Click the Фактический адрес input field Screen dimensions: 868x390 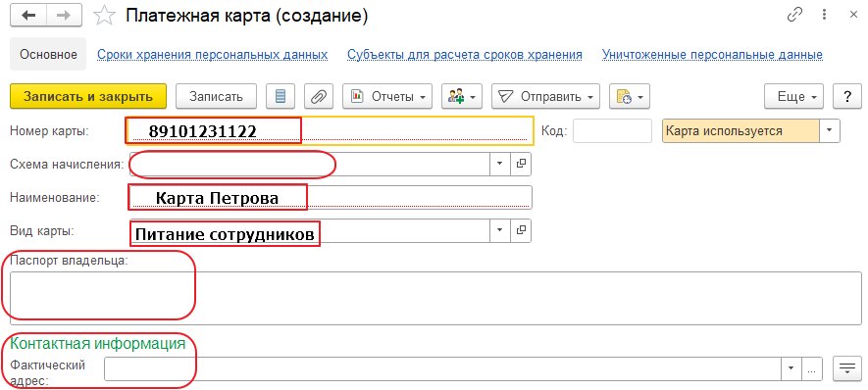coord(442,369)
